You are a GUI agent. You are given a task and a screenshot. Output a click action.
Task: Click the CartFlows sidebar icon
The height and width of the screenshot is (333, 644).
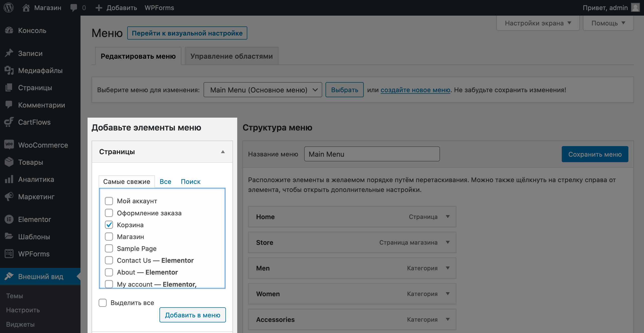coord(9,122)
